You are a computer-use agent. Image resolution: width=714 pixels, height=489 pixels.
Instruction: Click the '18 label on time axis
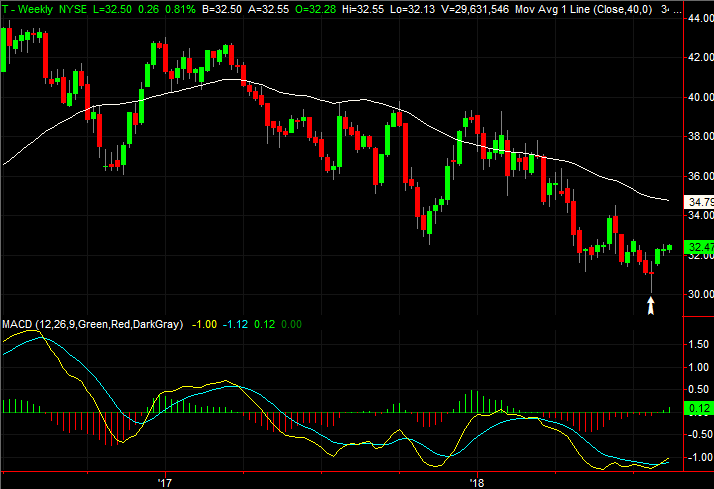click(477, 481)
